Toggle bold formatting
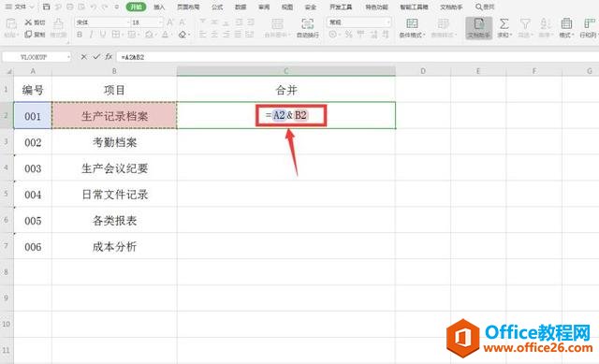 (x=80, y=35)
